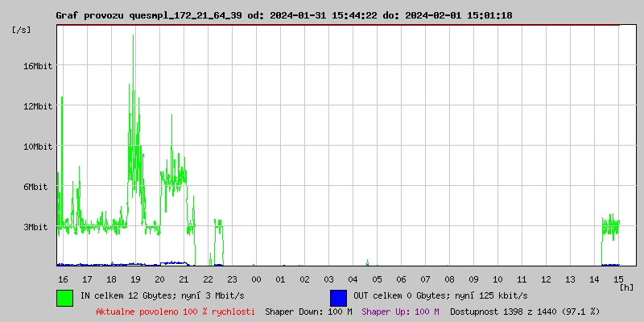Click hour 15 at the axis end
The width and height of the screenshot is (644, 322).
click(x=618, y=279)
